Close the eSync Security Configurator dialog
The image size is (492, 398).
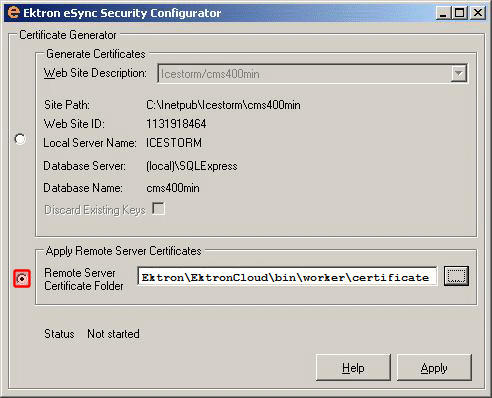click(478, 13)
